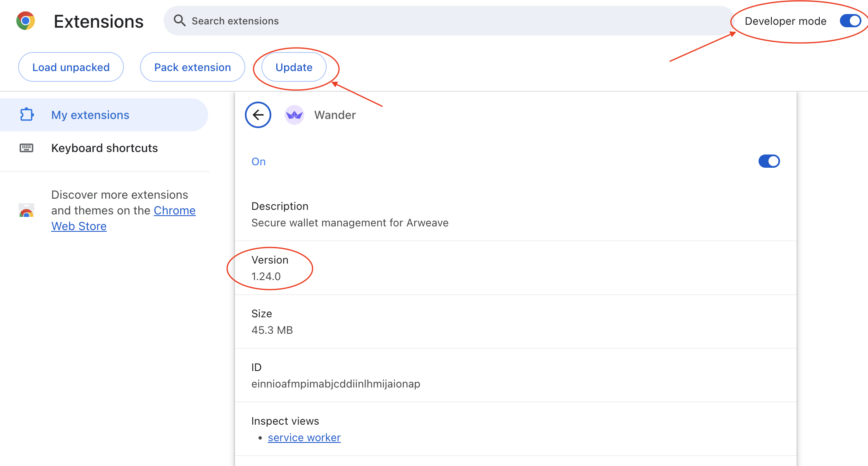Click the Extensions page title

pyautogui.click(x=99, y=21)
